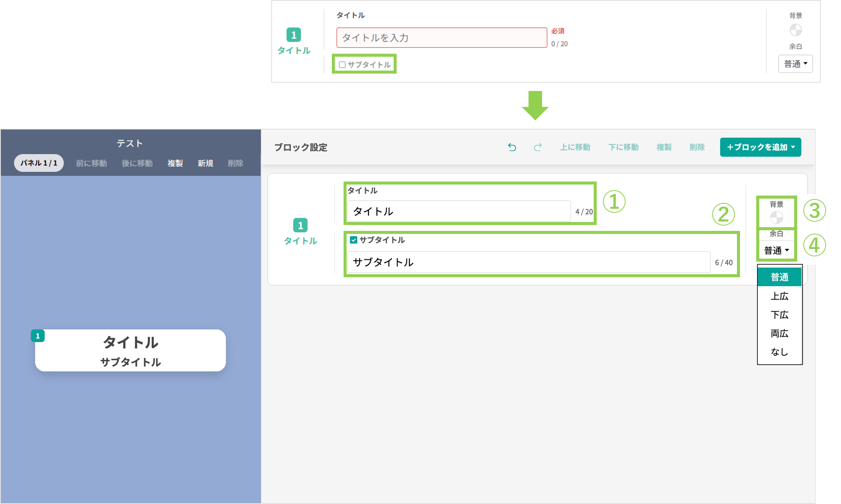This screenshot has height=504, width=841.
Task: Select なし from the margin menu
Action: coord(779,352)
